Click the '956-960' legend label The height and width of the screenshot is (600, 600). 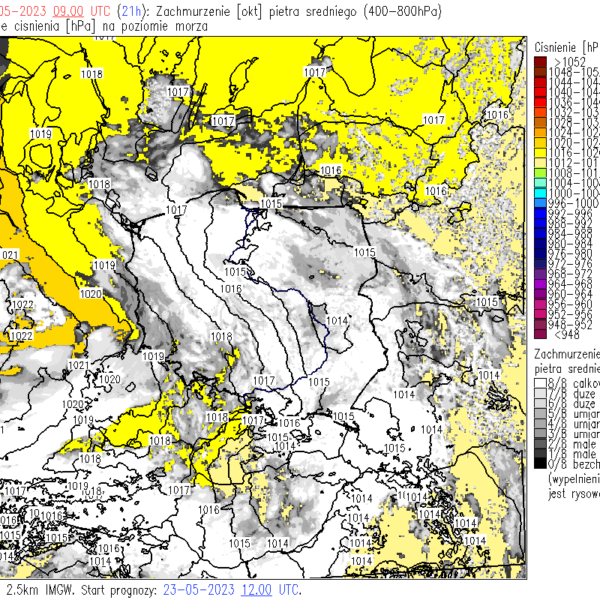tap(569, 304)
